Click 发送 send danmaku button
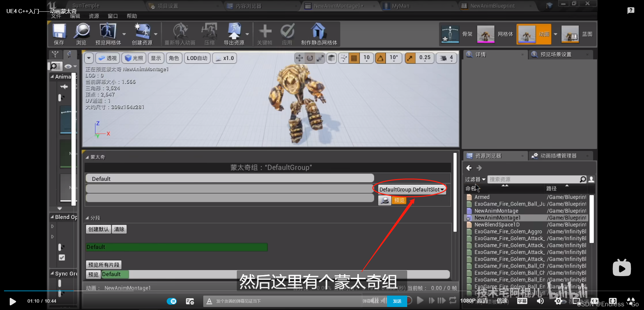This screenshot has width=644, height=310. tap(397, 301)
